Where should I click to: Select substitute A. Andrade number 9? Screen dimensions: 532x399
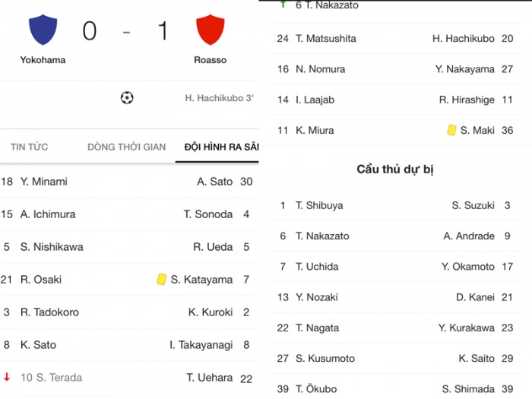tap(469, 236)
